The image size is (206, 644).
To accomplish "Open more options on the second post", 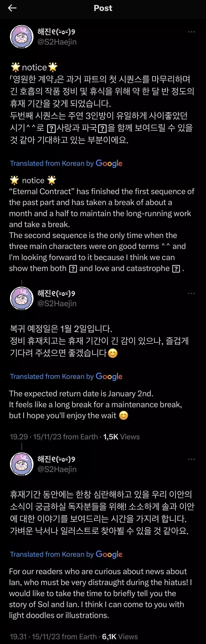I will pyautogui.click(x=191, y=293).
